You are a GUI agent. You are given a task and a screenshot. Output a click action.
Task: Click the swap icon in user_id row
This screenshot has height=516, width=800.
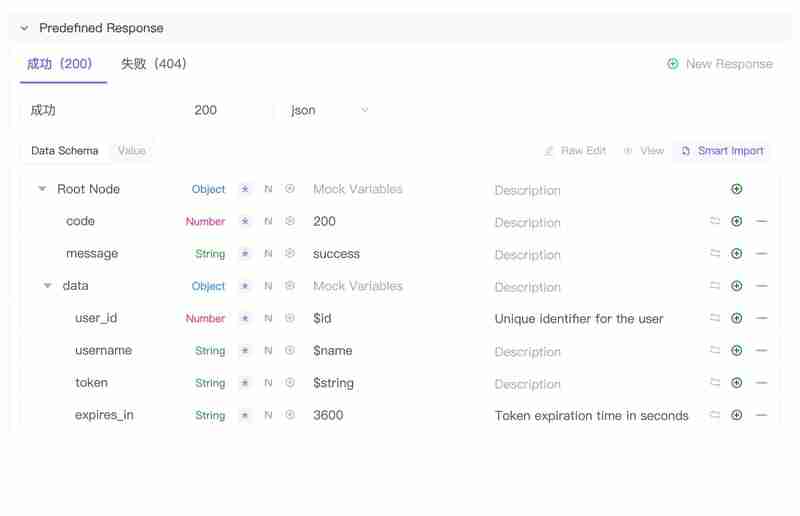click(715, 318)
